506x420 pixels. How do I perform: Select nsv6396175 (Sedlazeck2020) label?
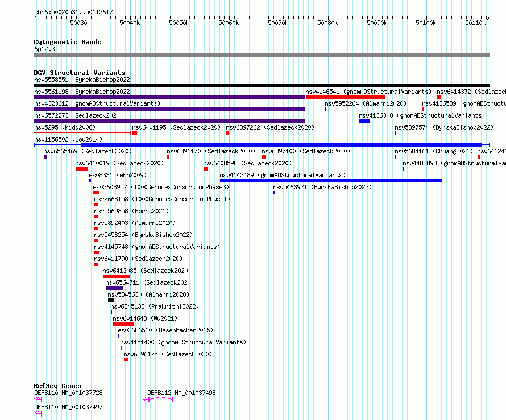coord(168,354)
